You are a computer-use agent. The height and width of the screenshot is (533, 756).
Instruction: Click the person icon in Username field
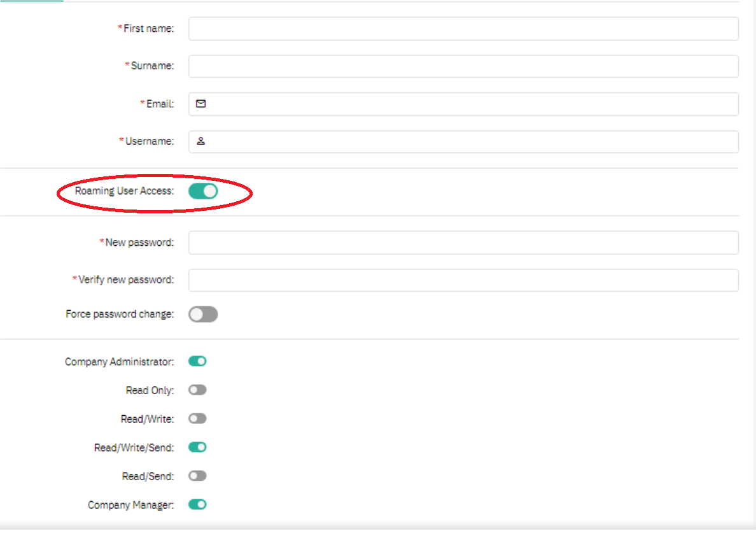click(201, 141)
